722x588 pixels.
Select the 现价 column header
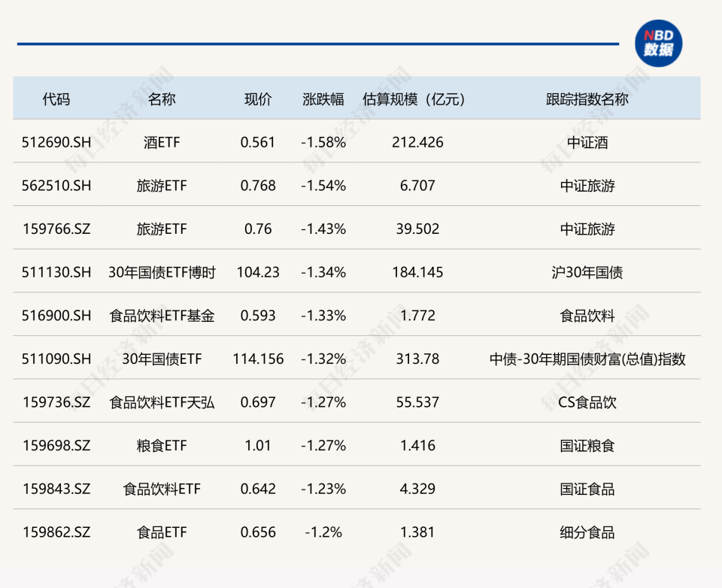click(259, 99)
